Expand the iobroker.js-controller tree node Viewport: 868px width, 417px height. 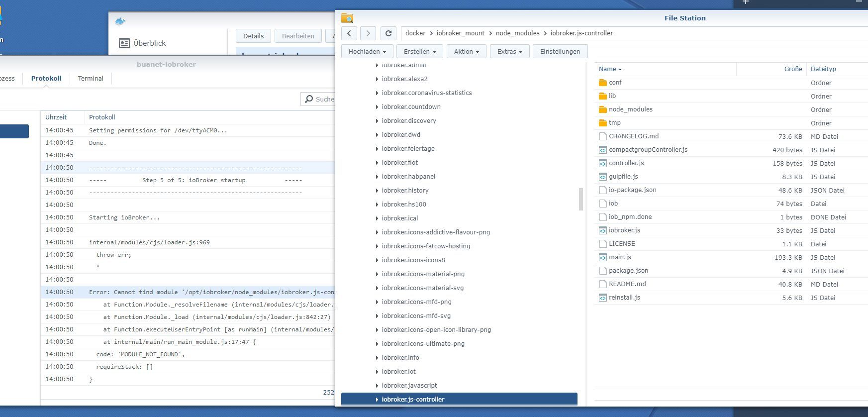(x=377, y=400)
